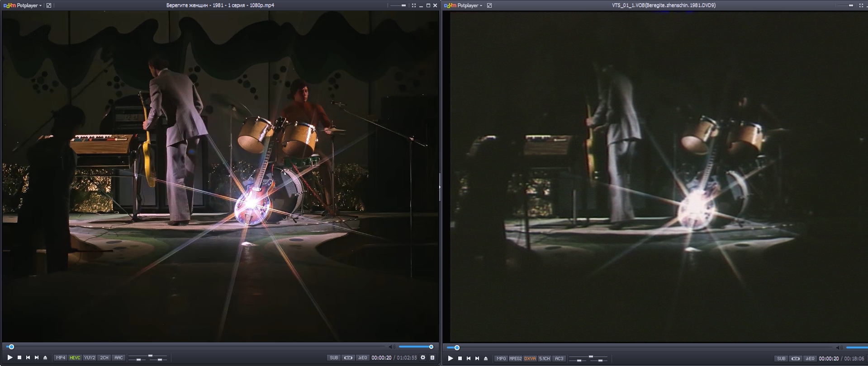The height and width of the screenshot is (366, 868).
Task: Click the MPG container badge in right player
Action: 501,358
